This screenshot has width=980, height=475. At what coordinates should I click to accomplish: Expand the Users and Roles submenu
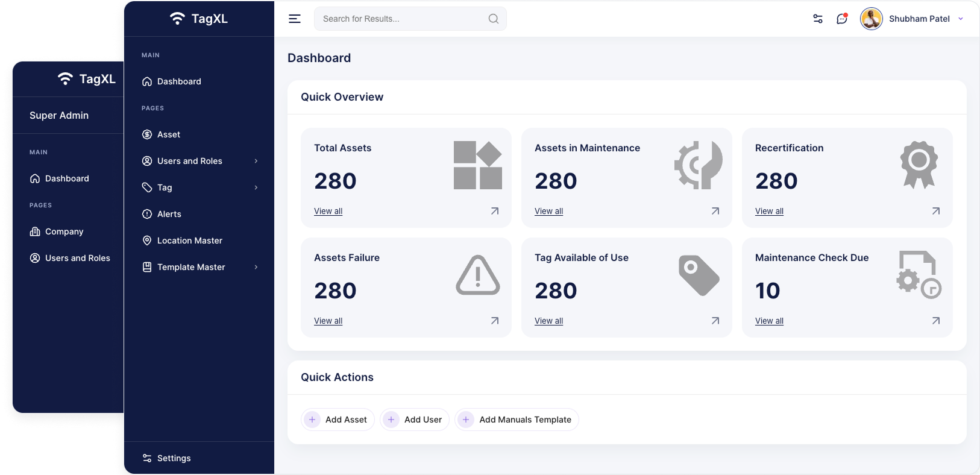[x=256, y=161]
